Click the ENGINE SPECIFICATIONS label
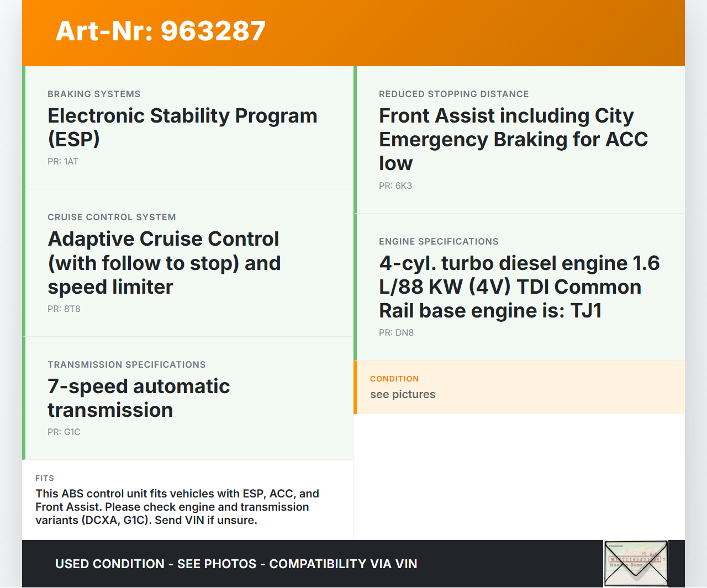Viewport: 707px width, 588px height. [x=439, y=242]
